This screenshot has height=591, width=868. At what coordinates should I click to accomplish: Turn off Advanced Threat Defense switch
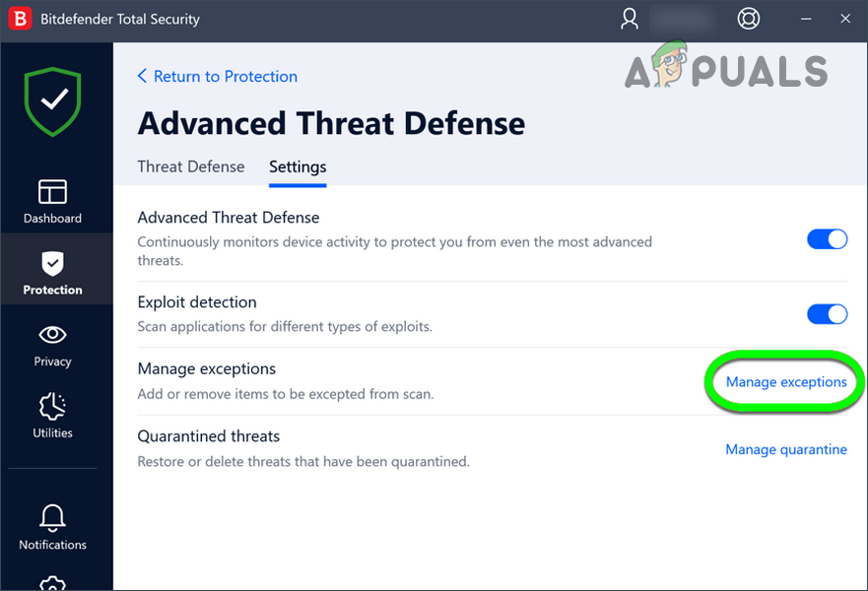click(x=827, y=239)
